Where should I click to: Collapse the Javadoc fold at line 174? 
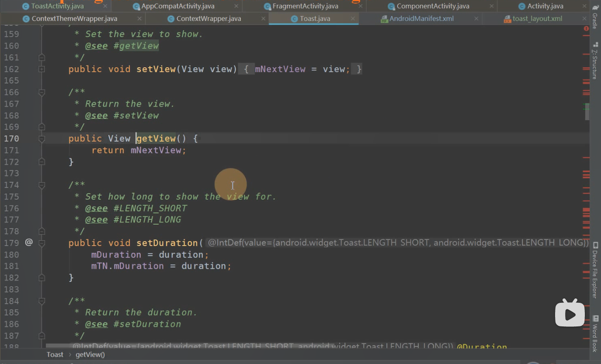[x=42, y=185]
